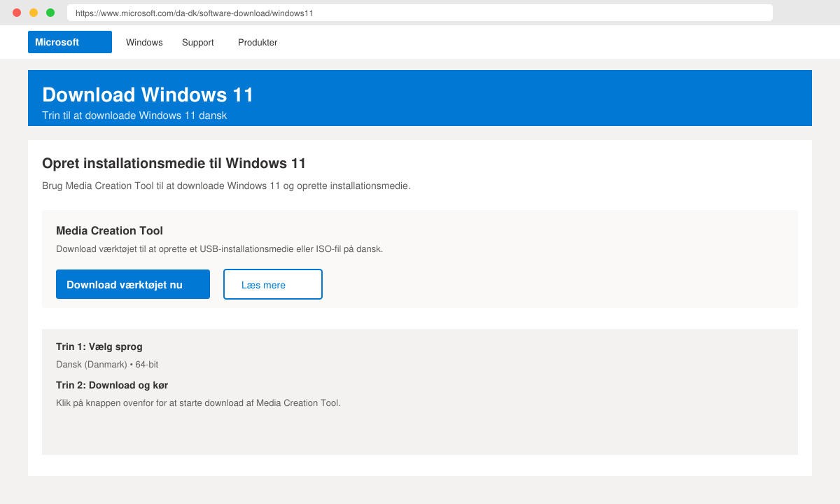Click the Microsoft logo button
840x504 pixels.
[70, 42]
